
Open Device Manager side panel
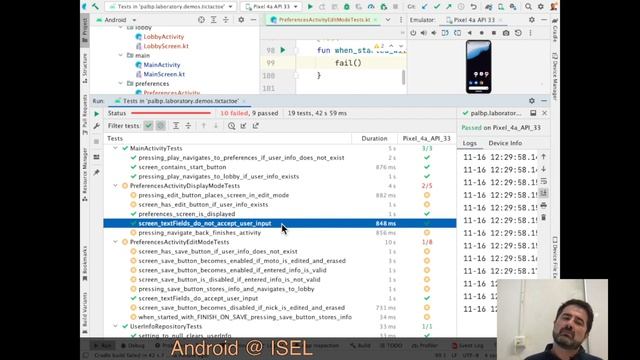[x=555, y=77]
